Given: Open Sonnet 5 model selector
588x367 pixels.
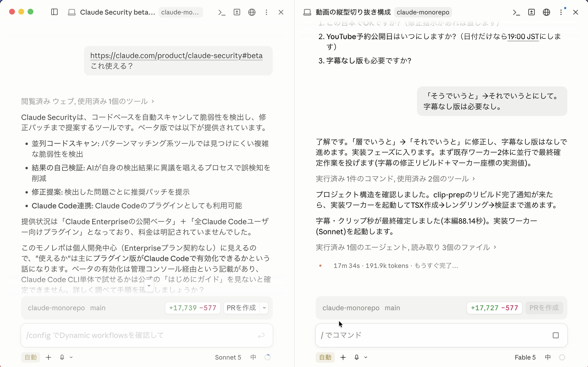Looking at the screenshot, I should point(228,357).
